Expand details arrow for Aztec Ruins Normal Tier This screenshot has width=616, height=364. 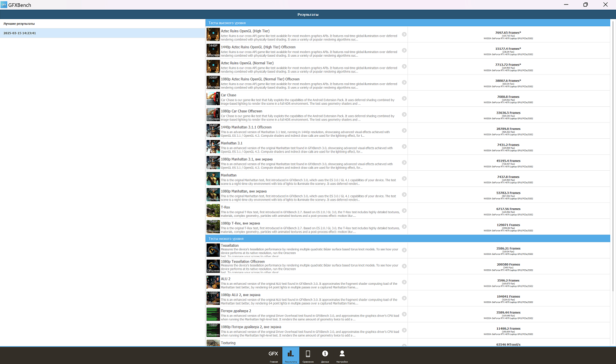(404, 66)
